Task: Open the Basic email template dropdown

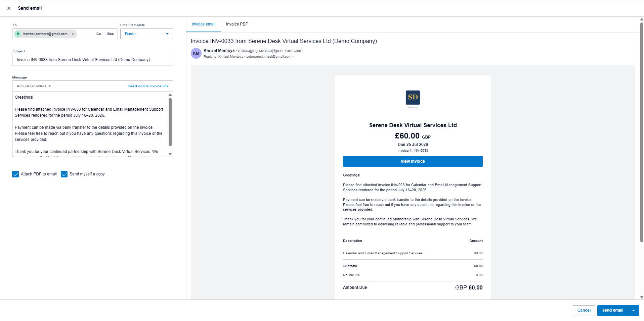Action: tap(146, 34)
